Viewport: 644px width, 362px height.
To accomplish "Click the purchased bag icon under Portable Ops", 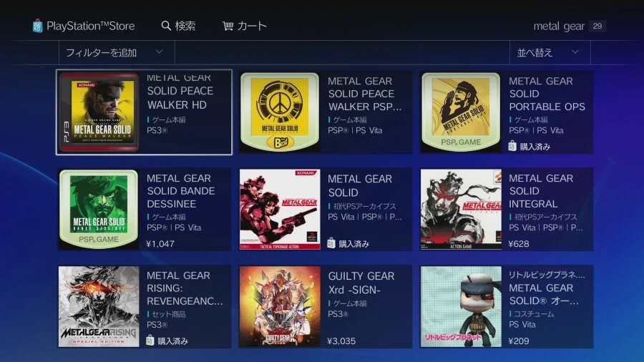I will [x=512, y=146].
